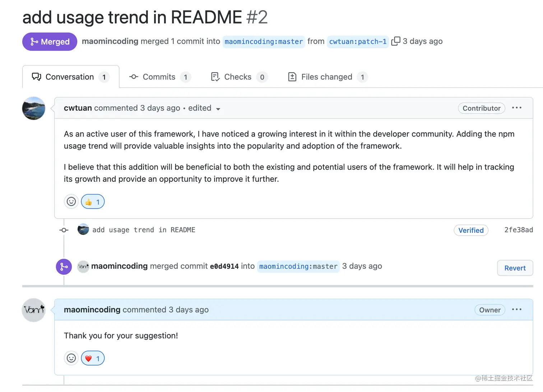Copy the cwtuan:patch-1 branch name
The width and height of the screenshot is (543, 392).
[x=395, y=41]
